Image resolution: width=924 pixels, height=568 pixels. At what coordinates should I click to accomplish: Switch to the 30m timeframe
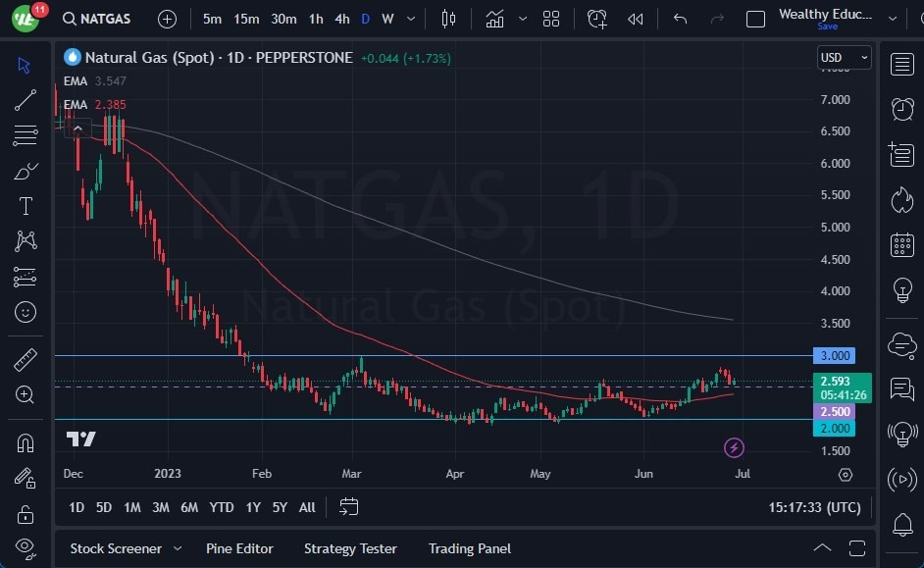283,19
